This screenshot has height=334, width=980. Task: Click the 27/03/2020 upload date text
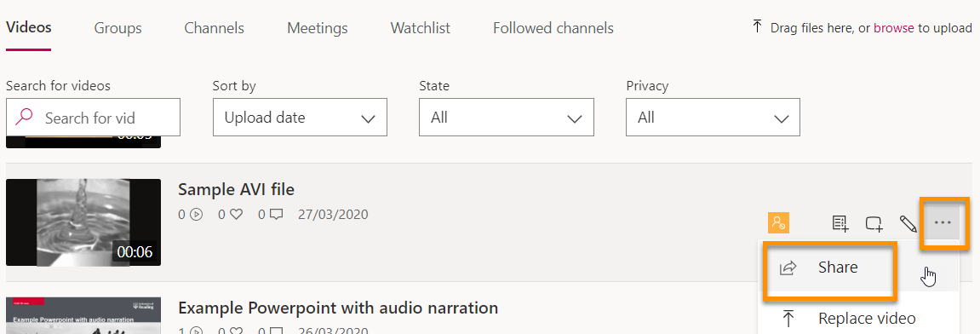pyautogui.click(x=333, y=215)
